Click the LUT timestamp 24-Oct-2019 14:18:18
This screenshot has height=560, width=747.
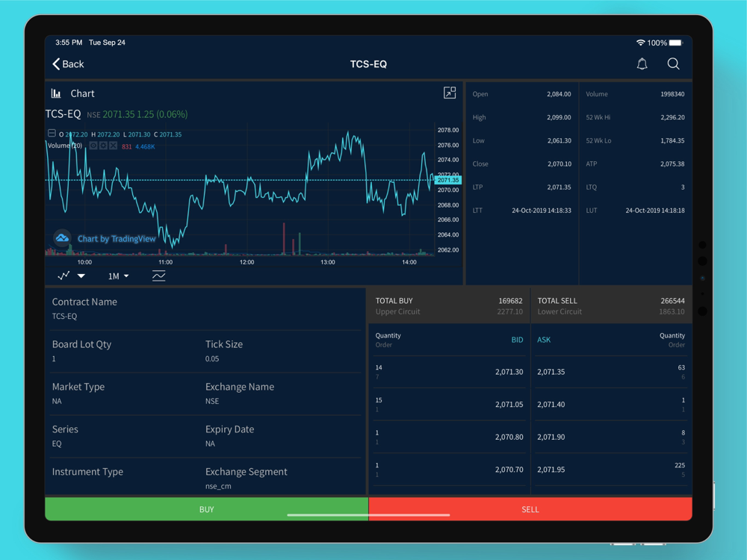(x=655, y=210)
